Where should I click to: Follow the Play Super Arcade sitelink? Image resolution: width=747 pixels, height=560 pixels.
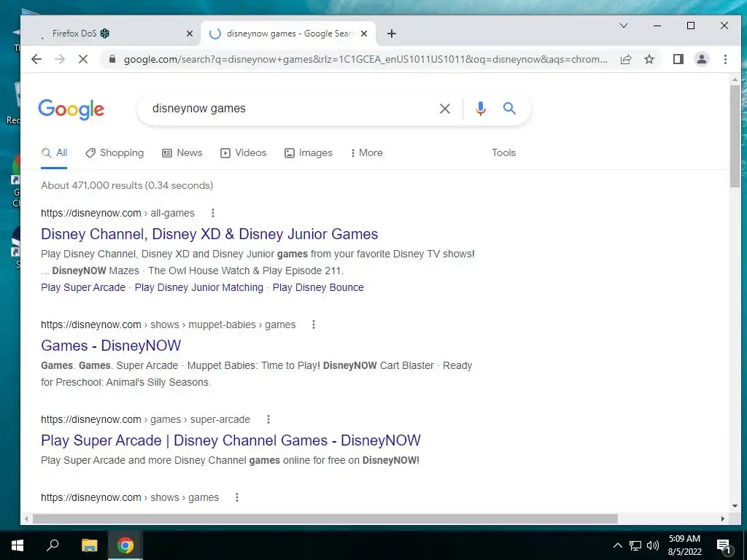pyautogui.click(x=83, y=287)
